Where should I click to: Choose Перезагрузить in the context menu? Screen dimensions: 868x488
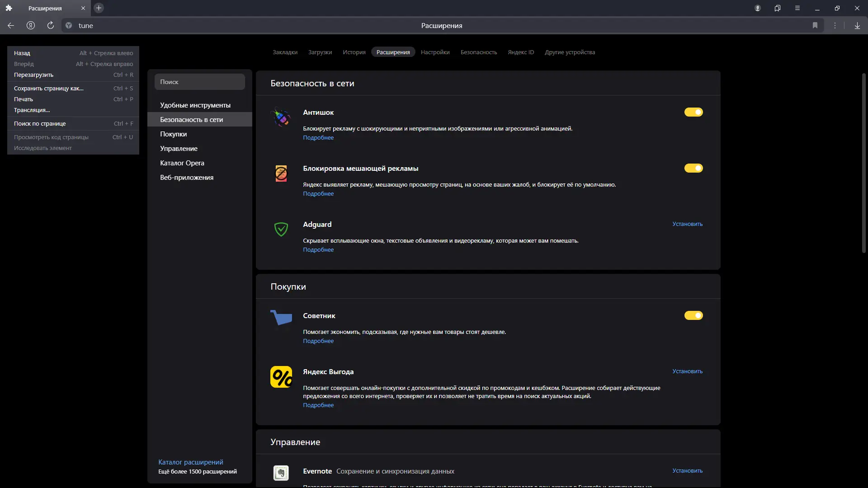point(33,75)
